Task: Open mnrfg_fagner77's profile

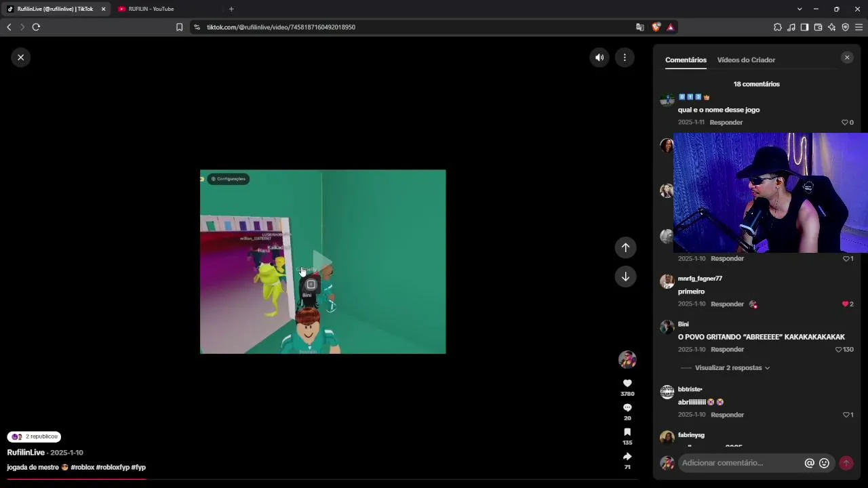Action: coord(700,279)
